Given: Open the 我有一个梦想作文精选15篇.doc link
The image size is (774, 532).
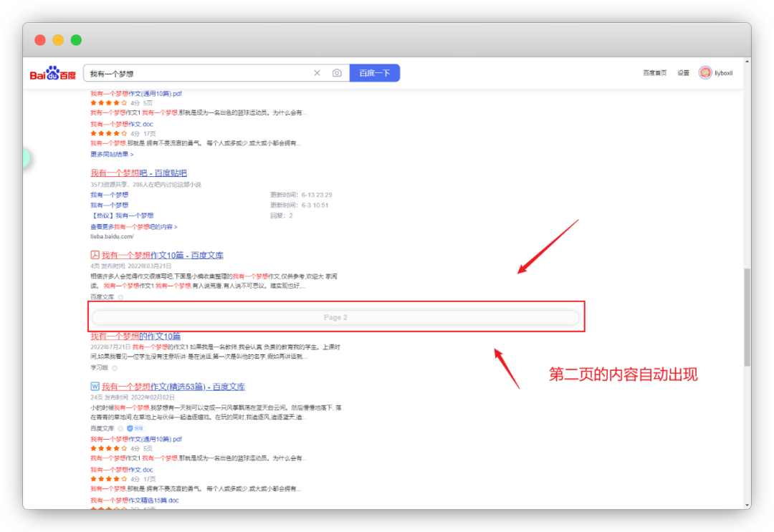Looking at the screenshot, I should [135, 500].
